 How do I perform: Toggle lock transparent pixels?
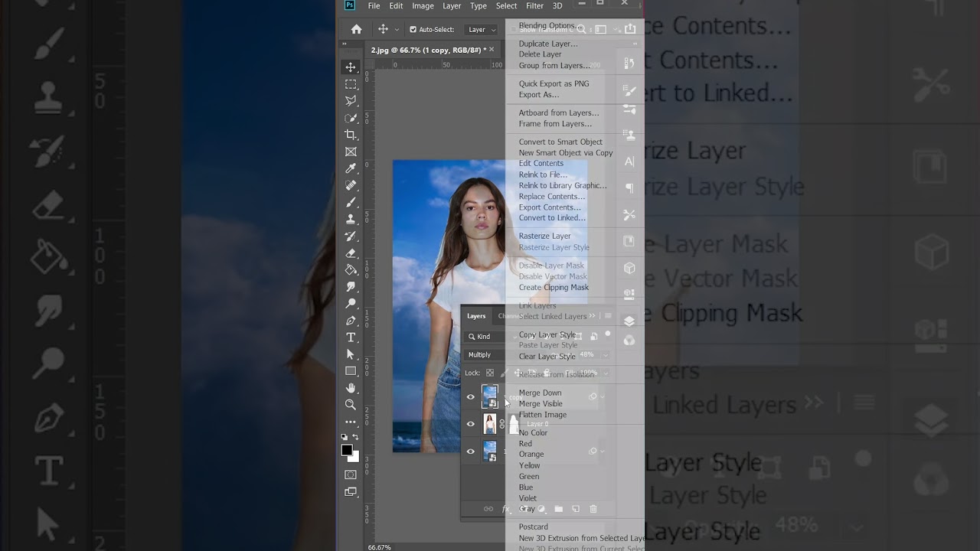pos(490,373)
